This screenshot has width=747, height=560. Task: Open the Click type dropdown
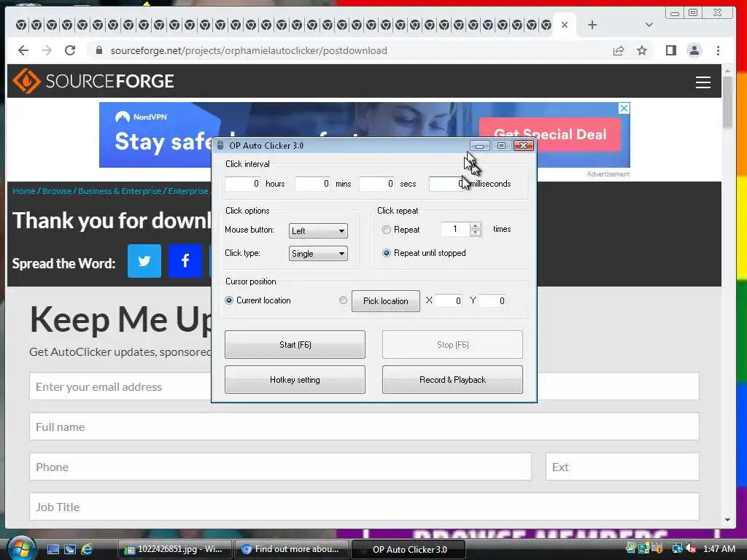318,253
